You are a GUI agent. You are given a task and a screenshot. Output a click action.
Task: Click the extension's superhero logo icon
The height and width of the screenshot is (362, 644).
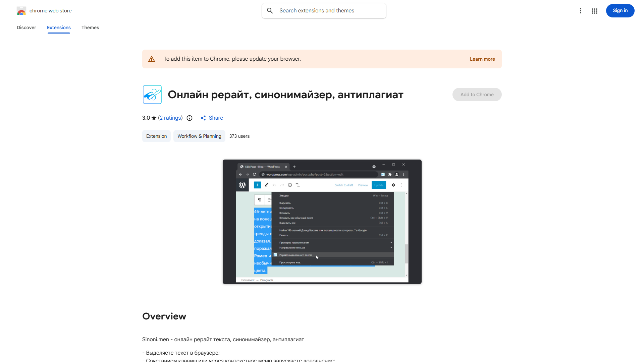(x=152, y=95)
